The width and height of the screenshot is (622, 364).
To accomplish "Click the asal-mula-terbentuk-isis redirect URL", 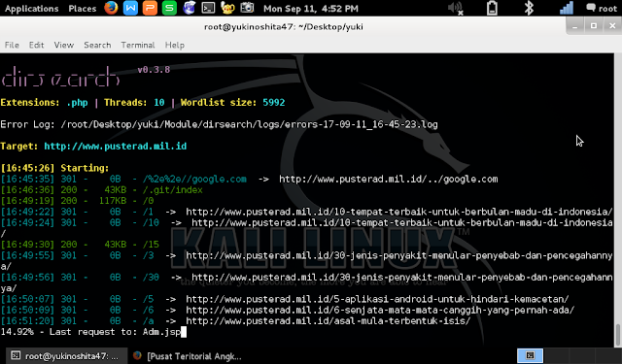I will 328,321.
